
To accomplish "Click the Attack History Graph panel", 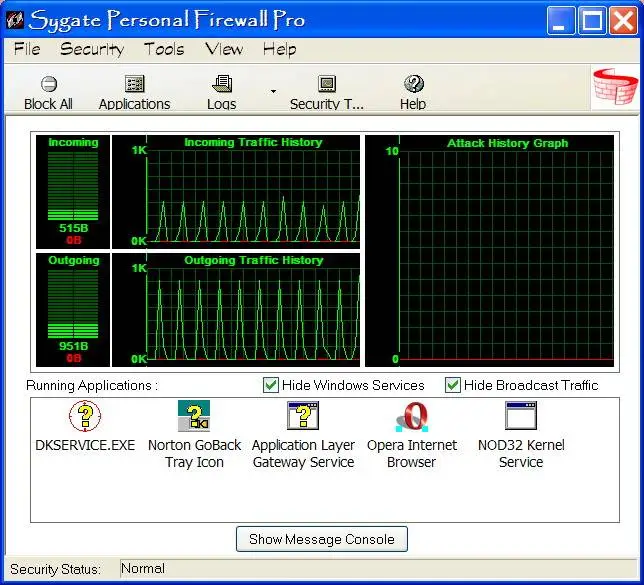I will coord(490,251).
